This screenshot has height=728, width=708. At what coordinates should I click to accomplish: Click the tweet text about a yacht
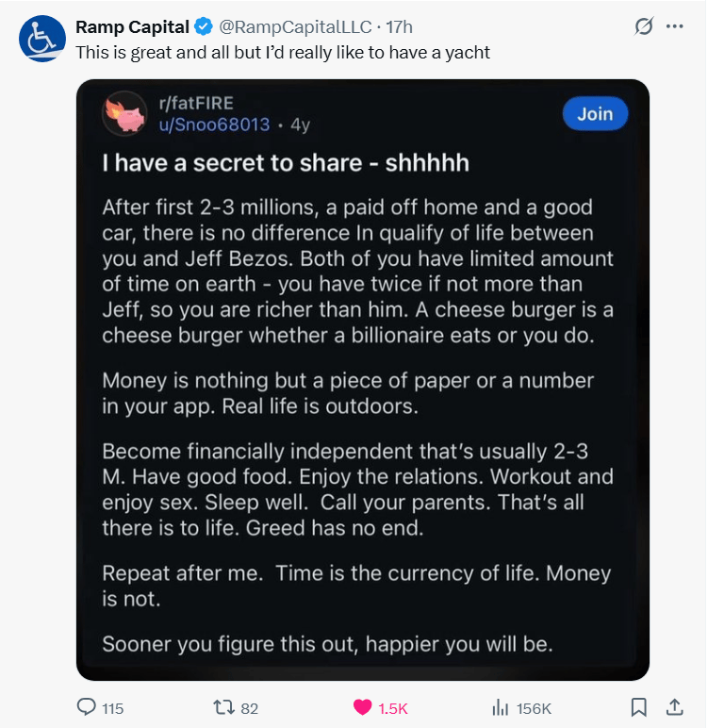point(283,53)
